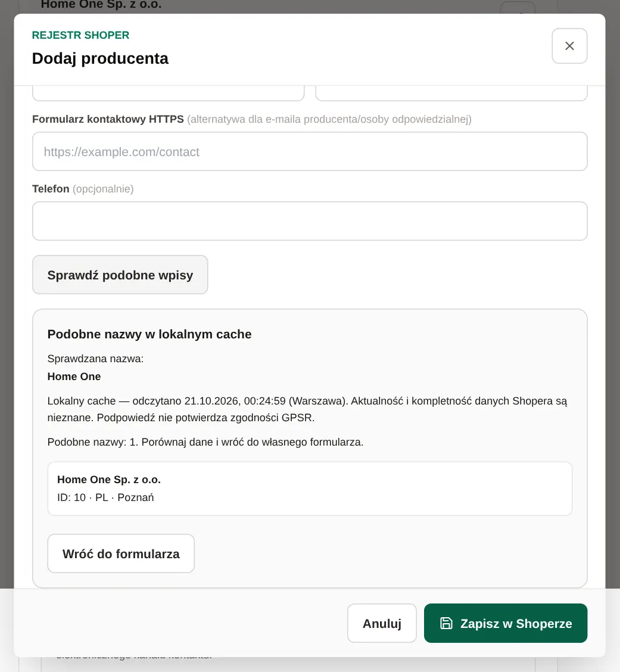Click the save disk icon
Viewport: 620px width, 672px height.
coord(446,623)
